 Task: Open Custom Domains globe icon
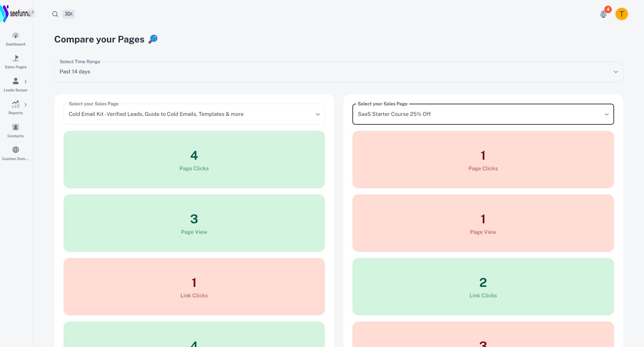tap(16, 150)
